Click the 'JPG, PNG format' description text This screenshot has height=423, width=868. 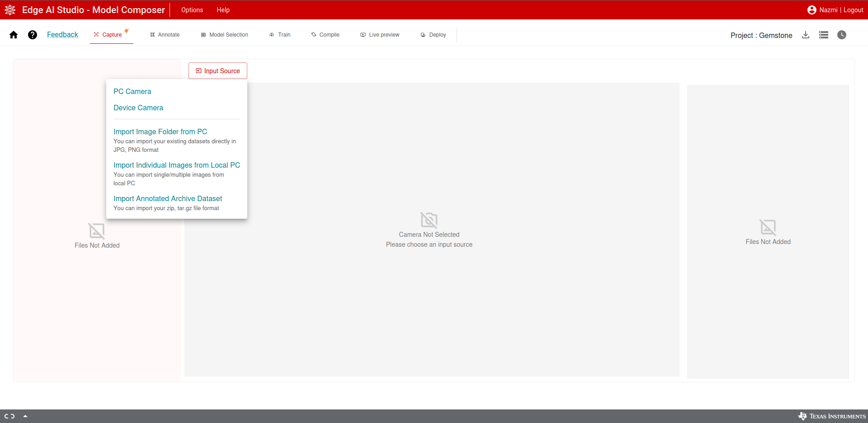pyautogui.click(x=136, y=150)
